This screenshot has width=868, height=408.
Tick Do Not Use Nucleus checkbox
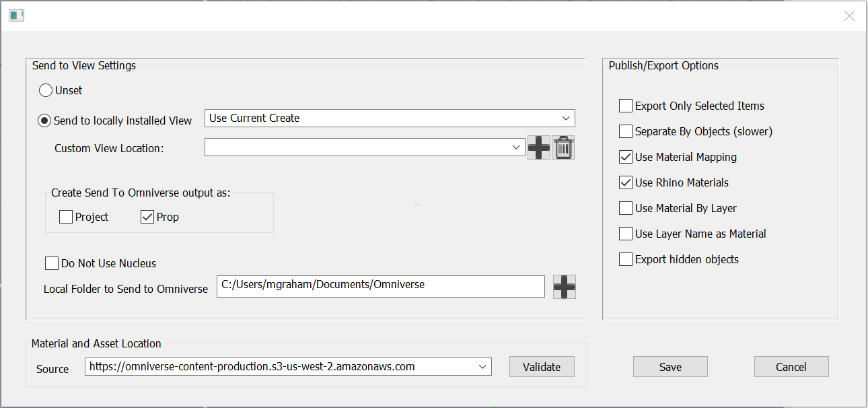pos(52,263)
